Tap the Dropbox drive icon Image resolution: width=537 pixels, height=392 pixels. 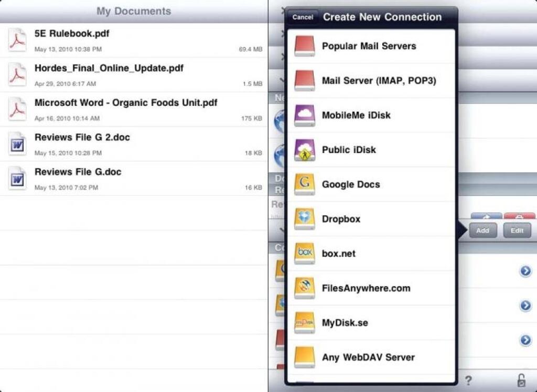tap(305, 219)
